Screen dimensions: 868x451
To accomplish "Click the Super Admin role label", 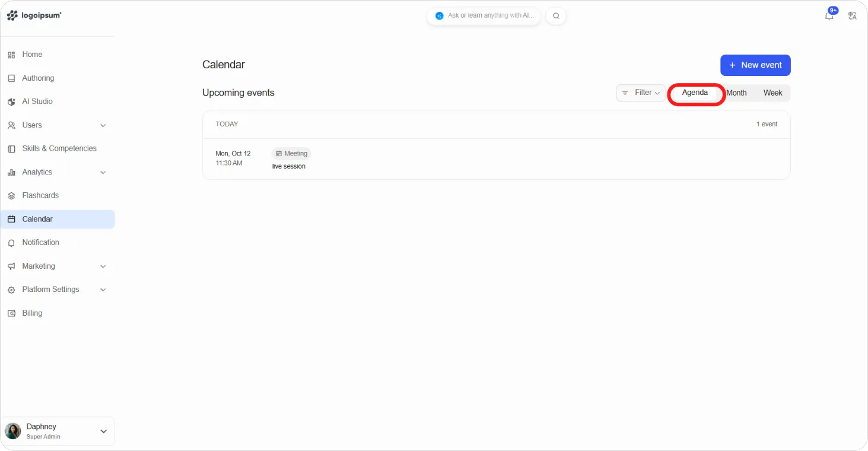I will pyautogui.click(x=43, y=437).
